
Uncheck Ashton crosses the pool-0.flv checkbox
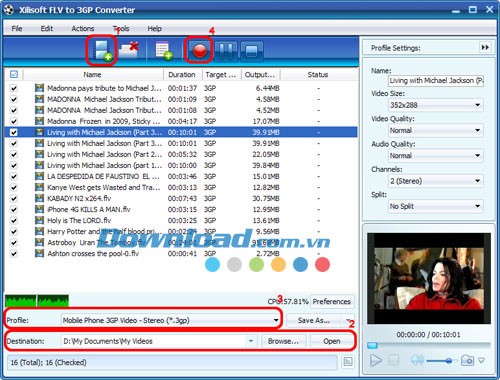click(14, 253)
